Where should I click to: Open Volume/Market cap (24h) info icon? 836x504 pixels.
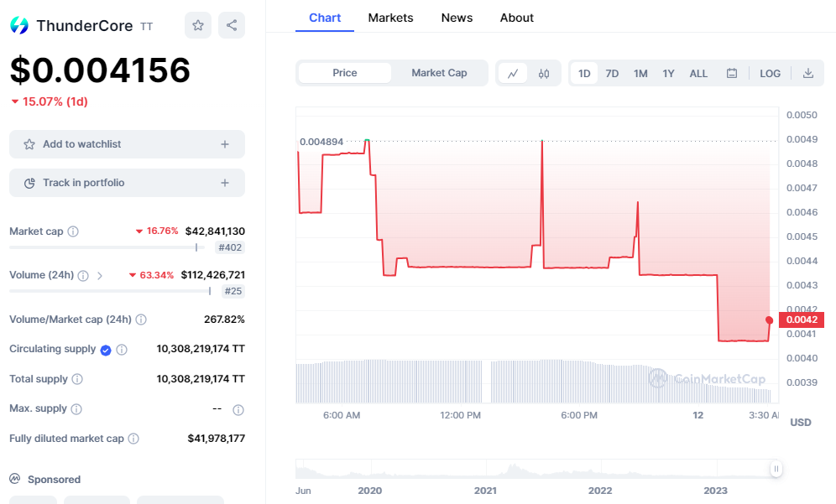(x=141, y=320)
